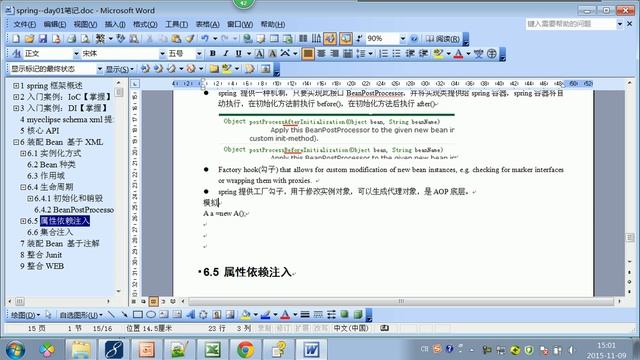640x360 pixels.
Task: Open the font size dropdown showing 五号
Action: [199, 53]
